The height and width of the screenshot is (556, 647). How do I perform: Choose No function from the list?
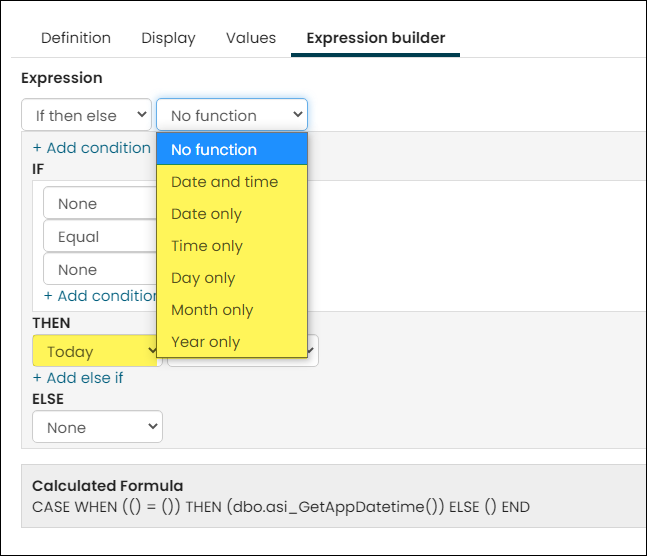tap(232, 149)
